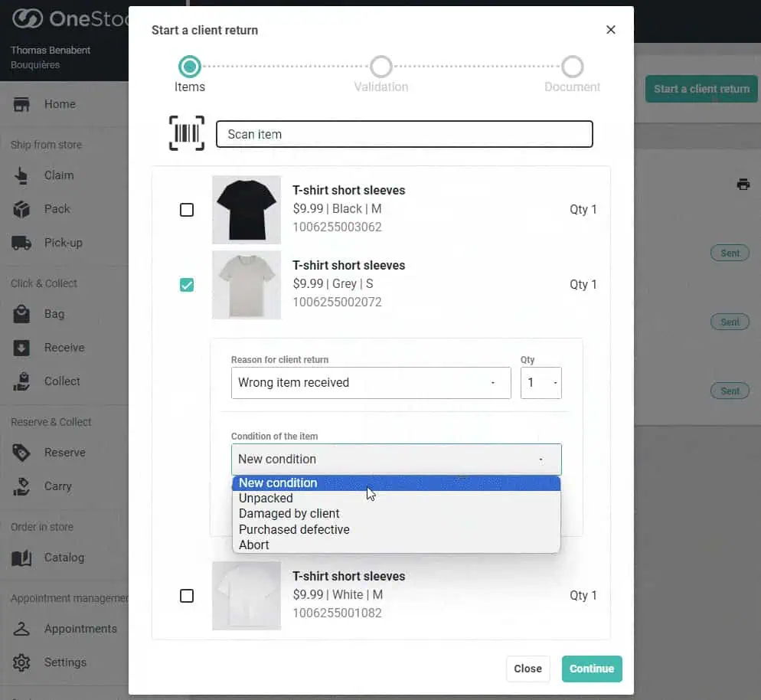
Task: Click the Document step circle
Action: coord(572,67)
